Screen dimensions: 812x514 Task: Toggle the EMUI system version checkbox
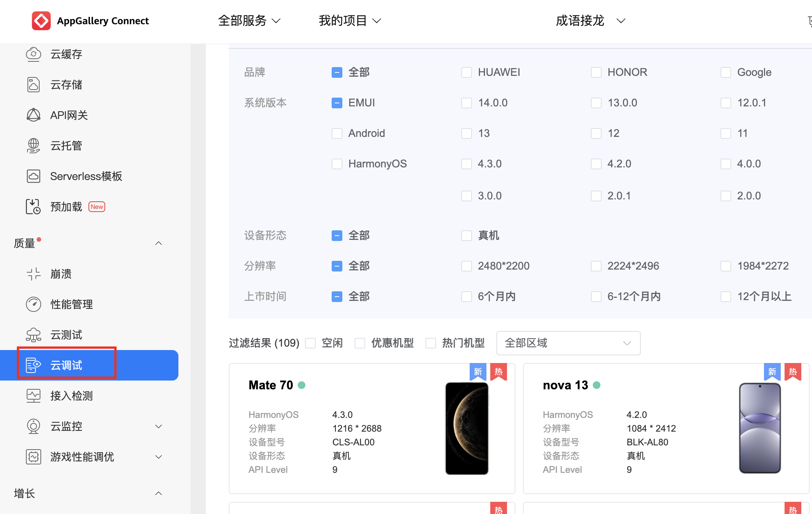point(337,103)
